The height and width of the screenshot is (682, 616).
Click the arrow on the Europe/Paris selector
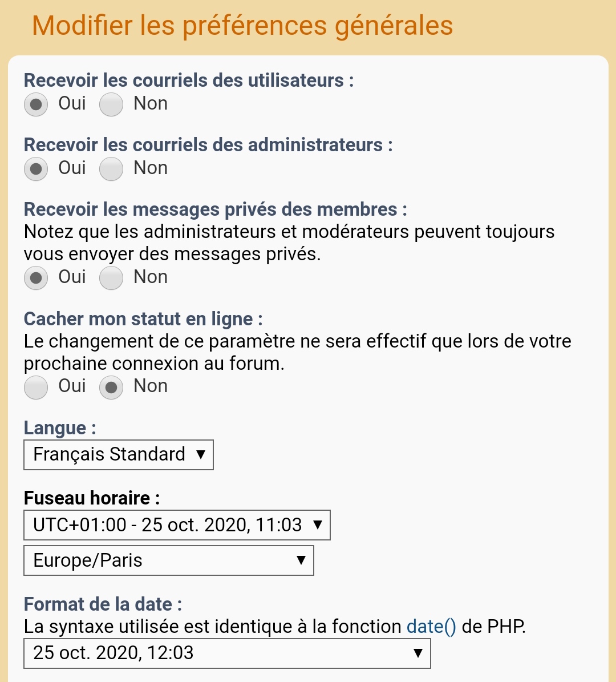pyautogui.click(x=301, y=560)
